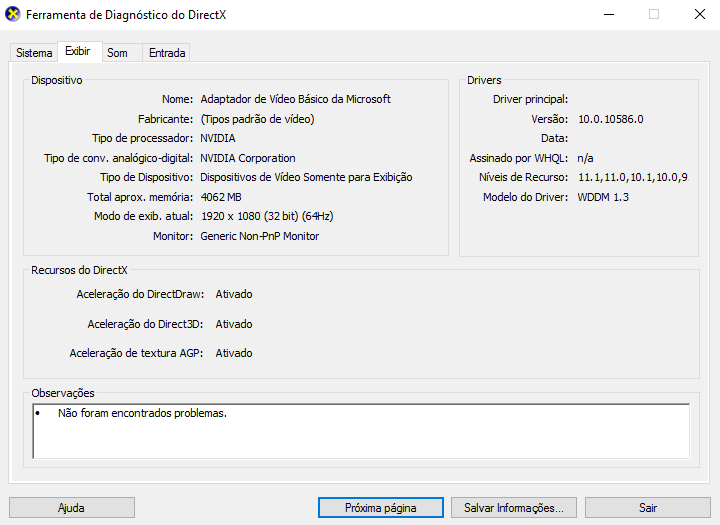Click the 'Recursos do DirectX' group title
This screenshot has width=720, height=525.
pos(79,270)
